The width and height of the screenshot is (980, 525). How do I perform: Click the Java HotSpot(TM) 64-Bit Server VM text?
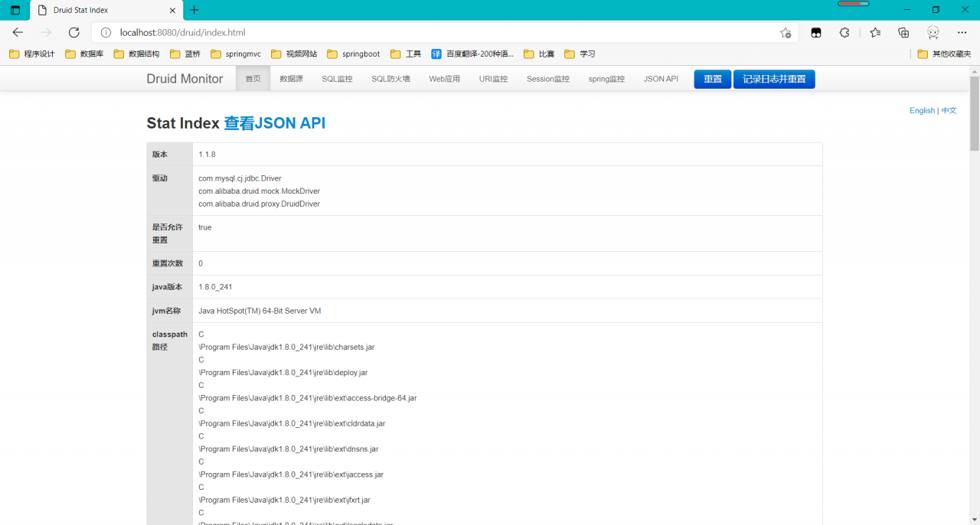[260, 311]
